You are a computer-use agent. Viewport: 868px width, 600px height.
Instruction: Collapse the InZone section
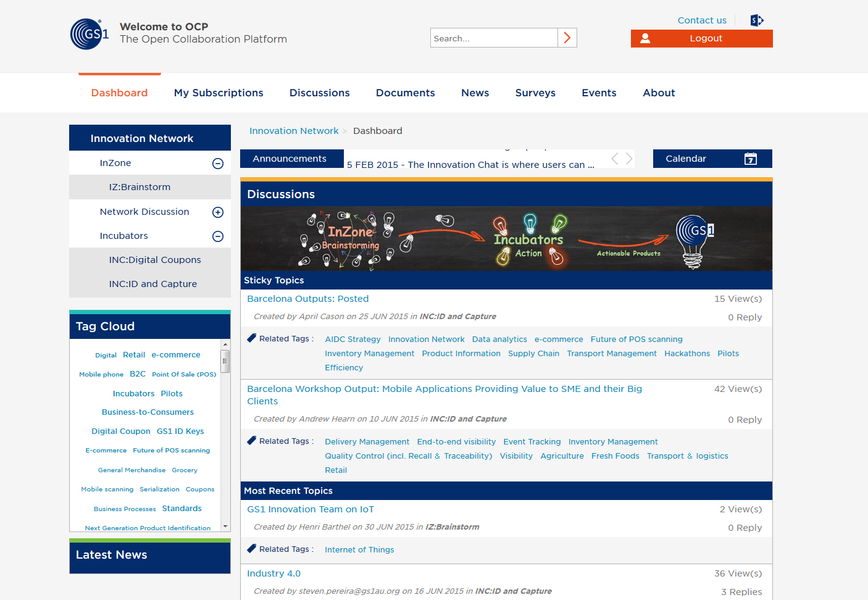click(x=218, y=164)
